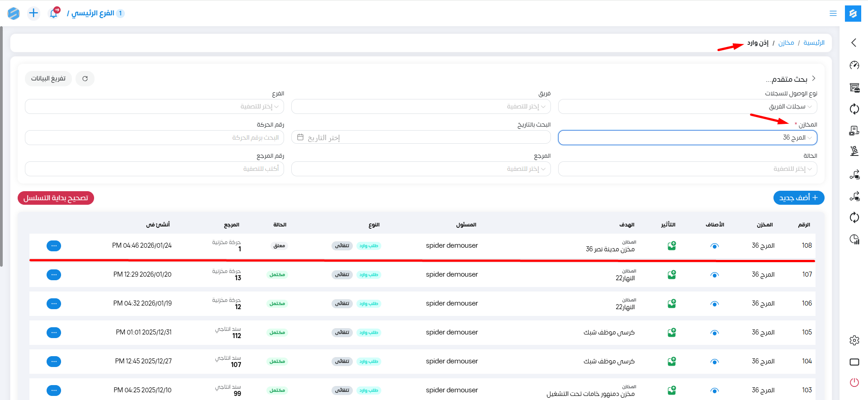
Task: Open the settings gear in sidebar
Action: coord(854,340)
